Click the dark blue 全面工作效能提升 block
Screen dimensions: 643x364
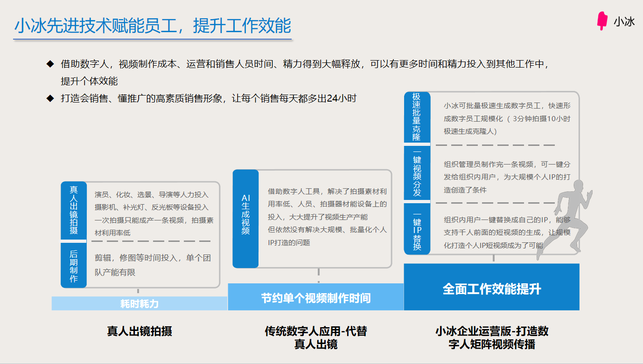point(491,287)
